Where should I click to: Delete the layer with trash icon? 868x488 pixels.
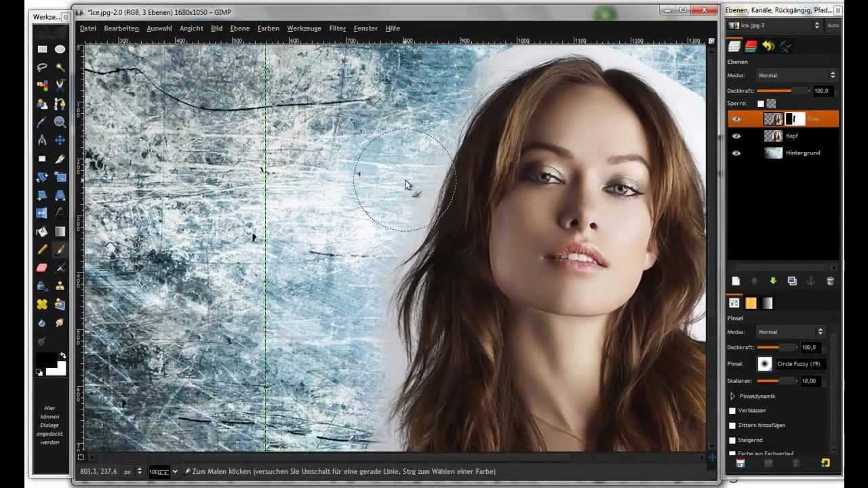pos(830,281)
